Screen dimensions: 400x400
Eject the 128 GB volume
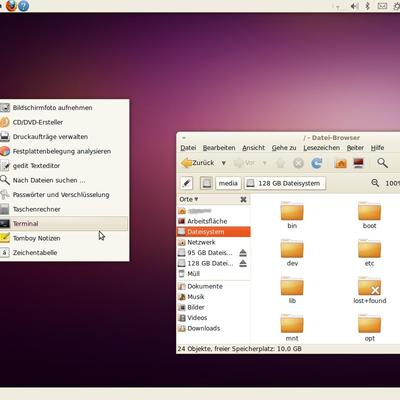pos(243,263)
